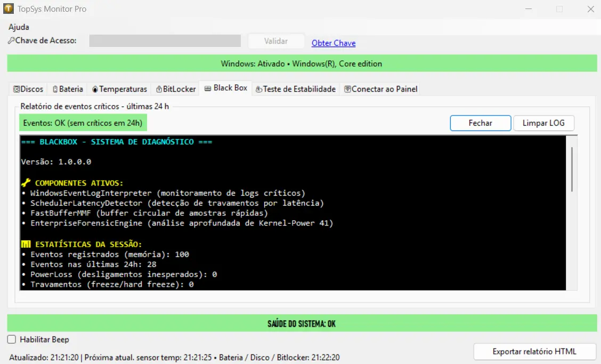Click the padlock icon on the BitLocker tab
The height and width of the screenshot is (364, 601).
[158, 89]
